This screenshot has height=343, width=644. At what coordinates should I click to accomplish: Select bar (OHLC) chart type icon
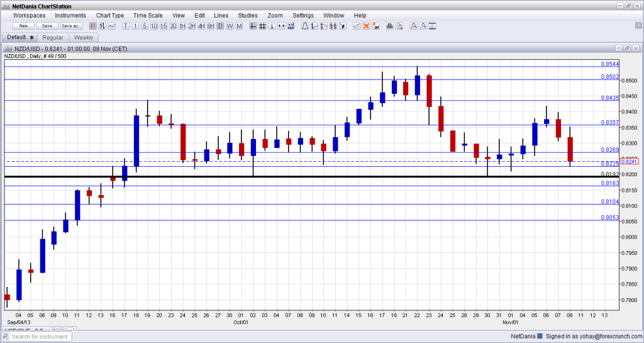[102, 26]
